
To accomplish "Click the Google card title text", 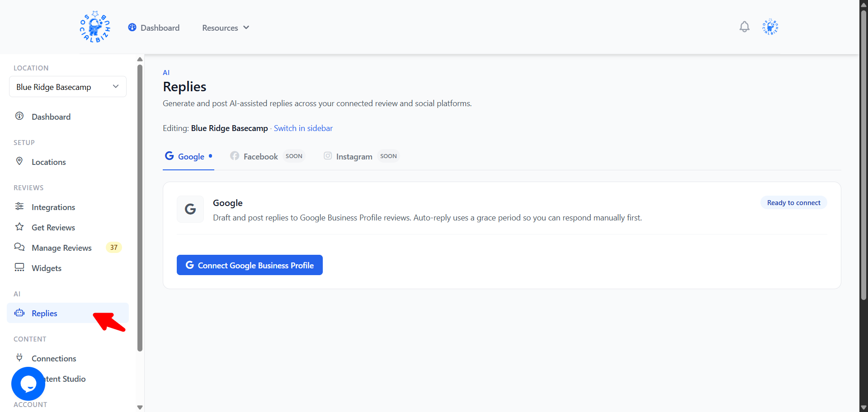I will pos(227,203).
